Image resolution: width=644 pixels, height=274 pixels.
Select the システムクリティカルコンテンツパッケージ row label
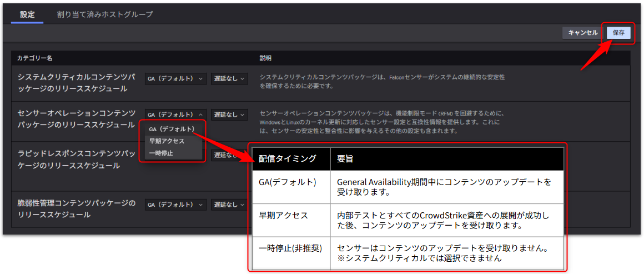pyautogui.click(x=77, y=83)
